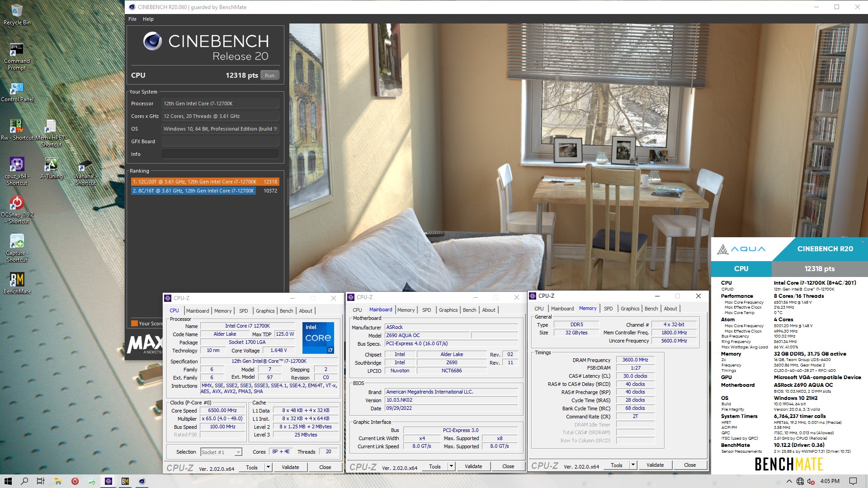The height and width of the screenshot is (488, 868).
Task: Click the network globe tray icon
Action: pyautogui.click(x=800, y=481)
